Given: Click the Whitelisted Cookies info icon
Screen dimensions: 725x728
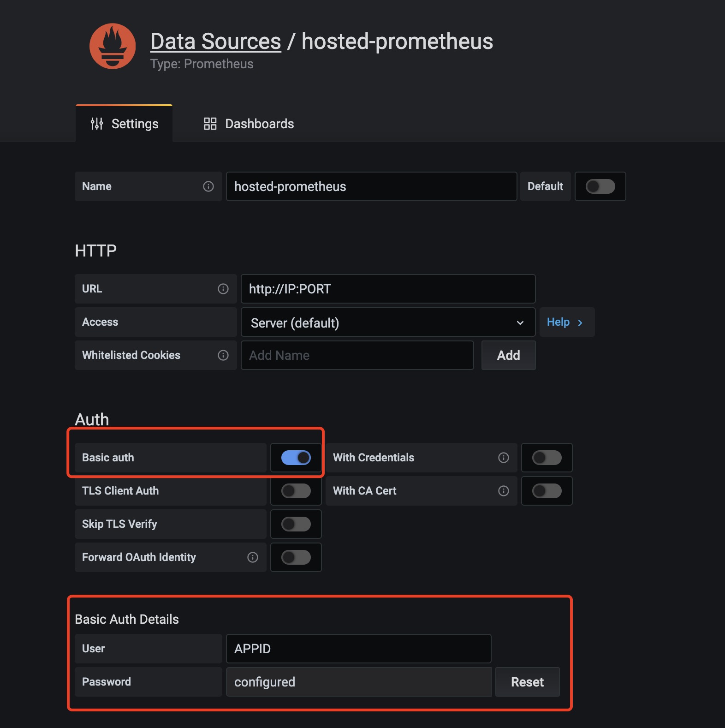Looking at the screenshot, I should pyautogui.click(x=223, y=355).
